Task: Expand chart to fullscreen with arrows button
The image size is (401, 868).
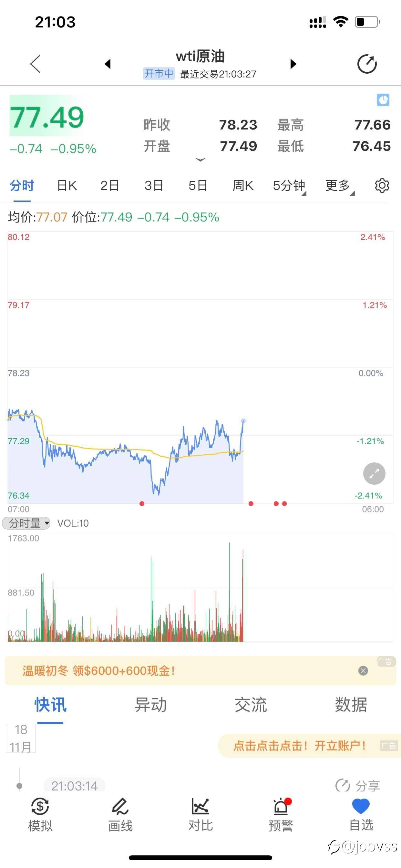Action: tap(374, 474)
